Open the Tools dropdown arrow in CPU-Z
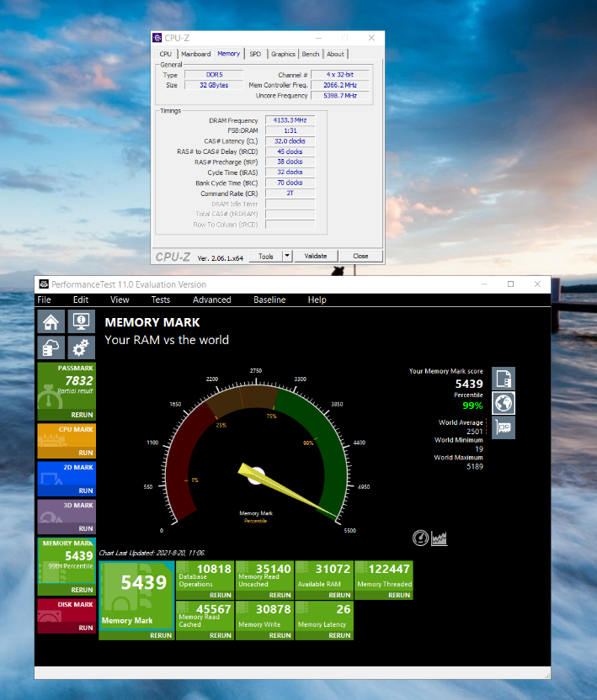This screenshot has height=700, width=597. (287, 256)
